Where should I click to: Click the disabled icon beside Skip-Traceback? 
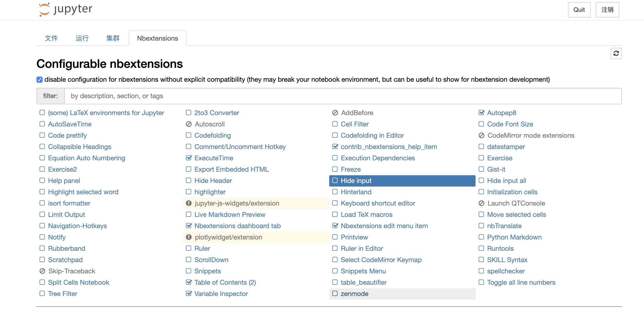(x=42, y=271)
